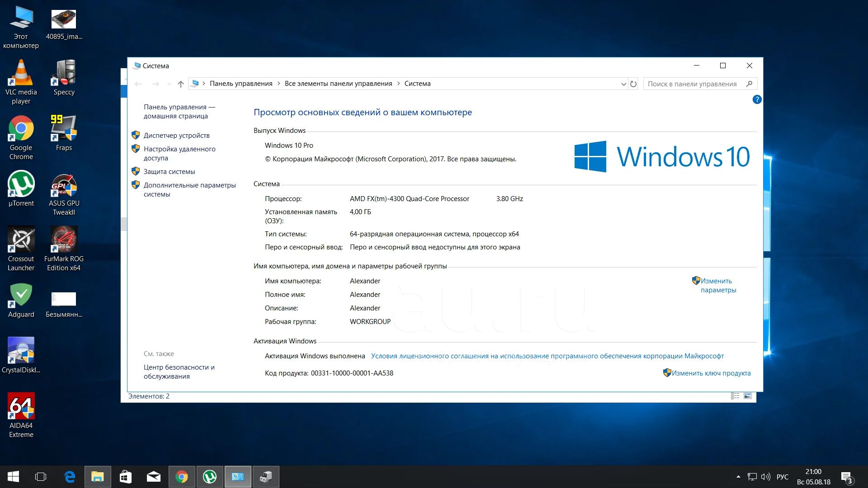Open the Crossout Launcher shortcut
The height and width of the screenshot is (488, 868).
(21, 249)
